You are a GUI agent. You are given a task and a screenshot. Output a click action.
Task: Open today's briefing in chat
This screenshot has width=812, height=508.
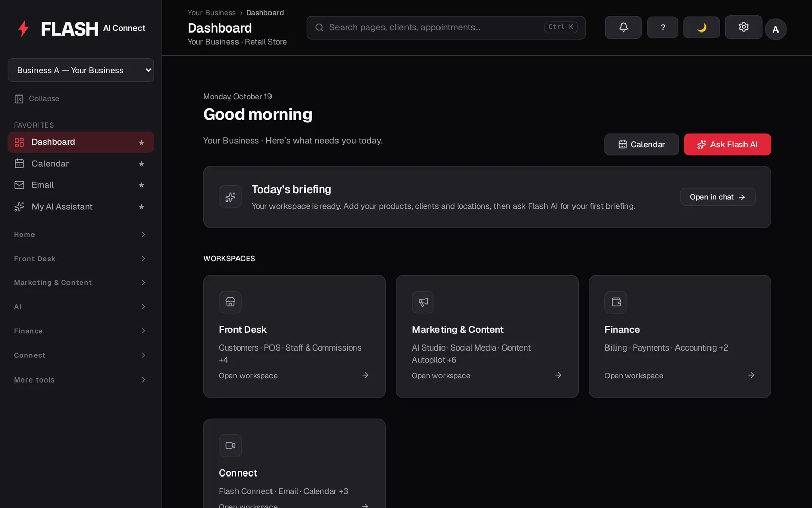718,197
